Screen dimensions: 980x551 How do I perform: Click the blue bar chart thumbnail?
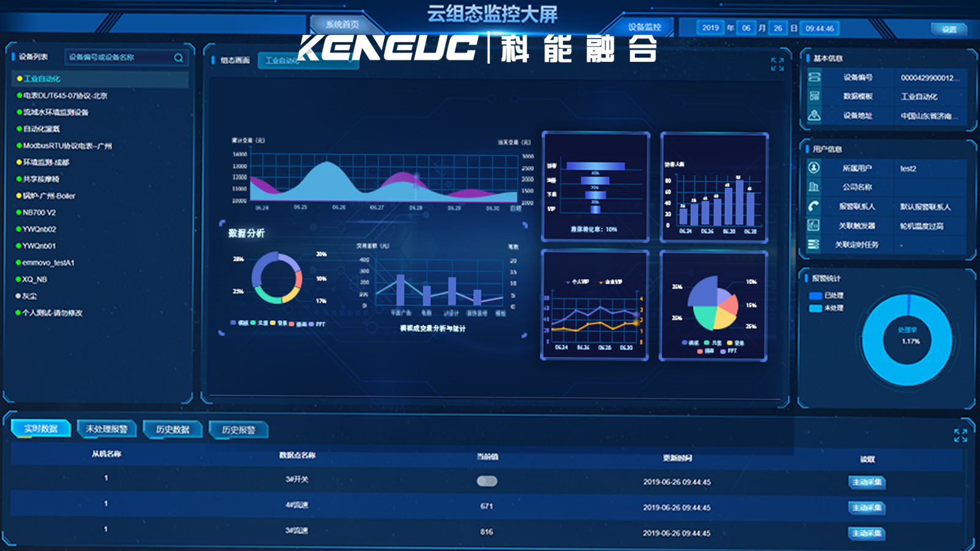pyautogui.click(x=714, y=187)
